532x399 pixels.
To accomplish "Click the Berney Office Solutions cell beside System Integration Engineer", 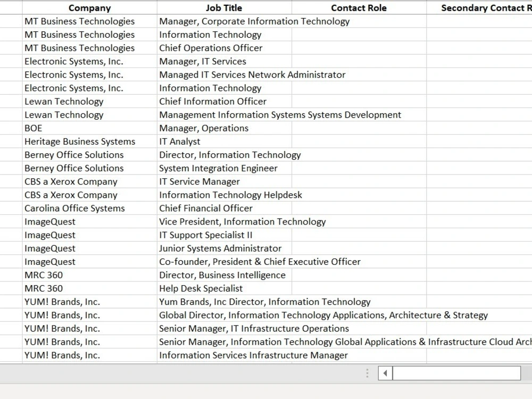I will [x=89, y=168].
